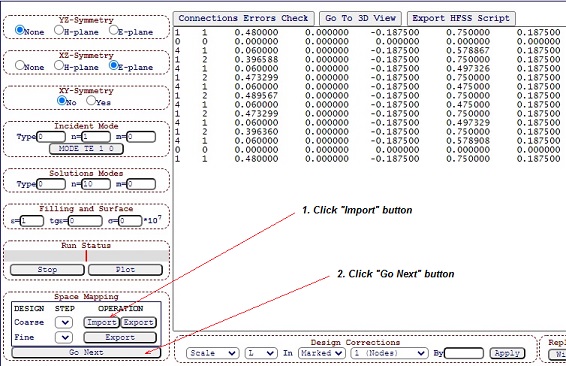Viewport: 566px width, 366px height.
Task: Choose H-plane under YZ-Symmetry
Action: tap(59, 30)
